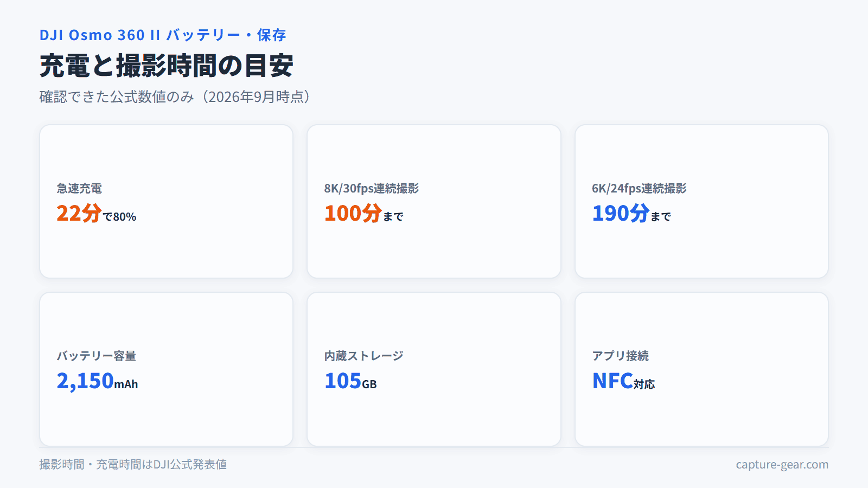868x488 pixels.
Task: Click the '内蔵ストレージ' card label
Action: [x=364, y=356]
